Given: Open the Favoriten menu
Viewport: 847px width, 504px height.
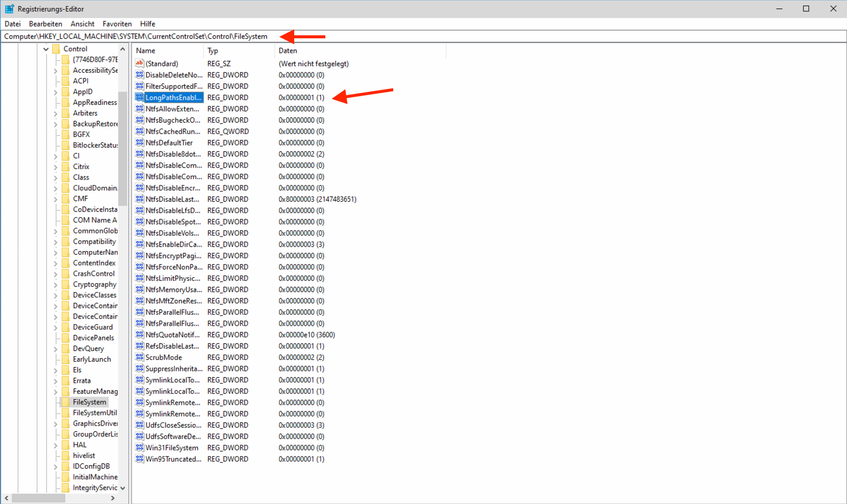Looking at the screenshot, I should pyautogui.click(x=117, y=24).
